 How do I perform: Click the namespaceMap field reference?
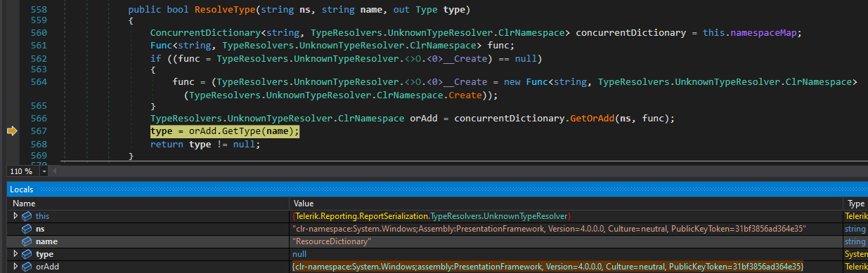[763, 33]
